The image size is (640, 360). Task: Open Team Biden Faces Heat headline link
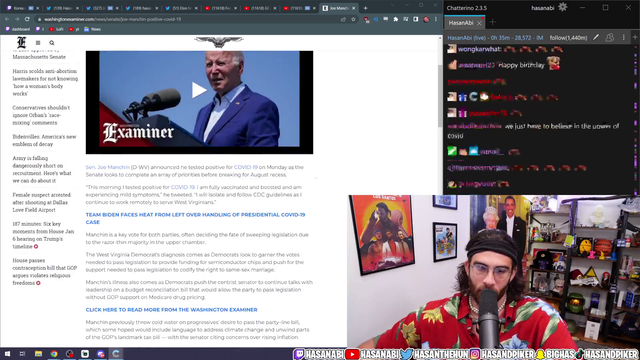195,218
